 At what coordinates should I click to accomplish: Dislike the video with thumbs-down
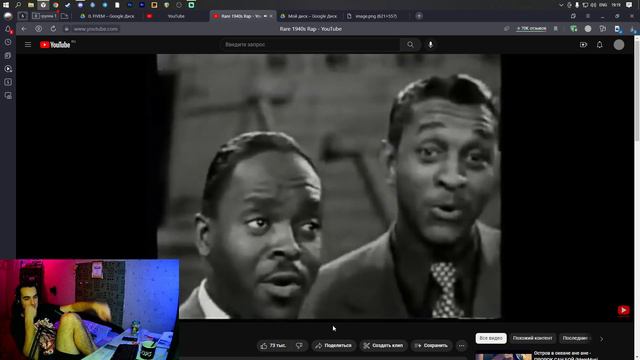299,345
